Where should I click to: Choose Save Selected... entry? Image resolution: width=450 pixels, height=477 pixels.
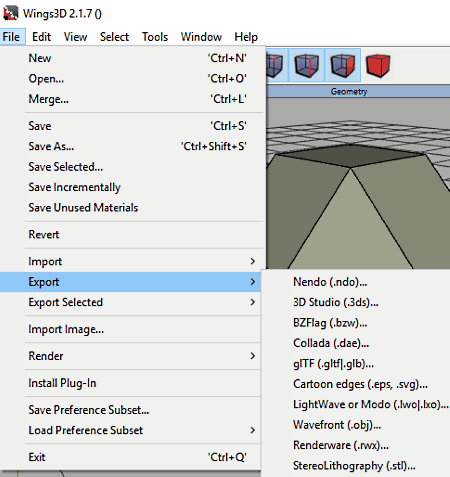click(x=132, y=167)
